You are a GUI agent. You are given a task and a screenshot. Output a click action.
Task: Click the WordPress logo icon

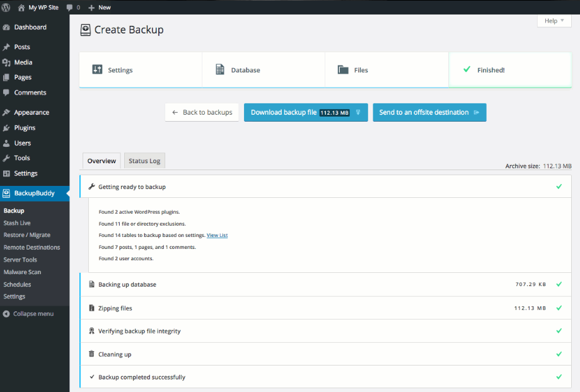pos(6,7)
